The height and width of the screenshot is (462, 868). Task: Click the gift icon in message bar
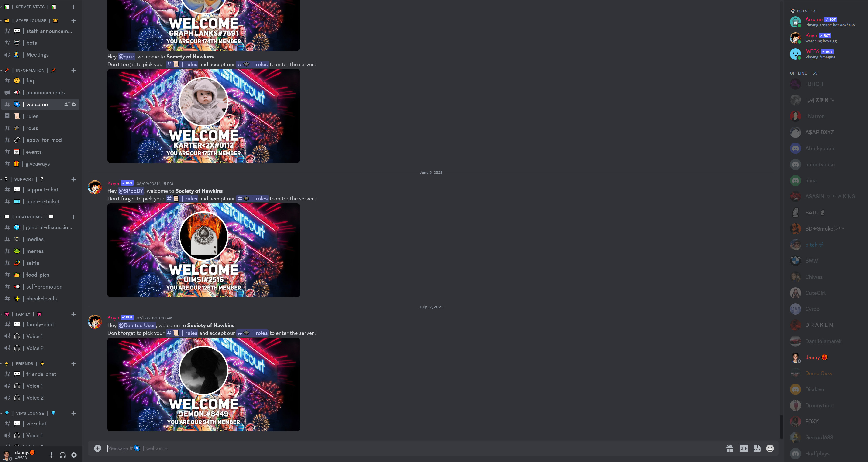pos(729,448)
